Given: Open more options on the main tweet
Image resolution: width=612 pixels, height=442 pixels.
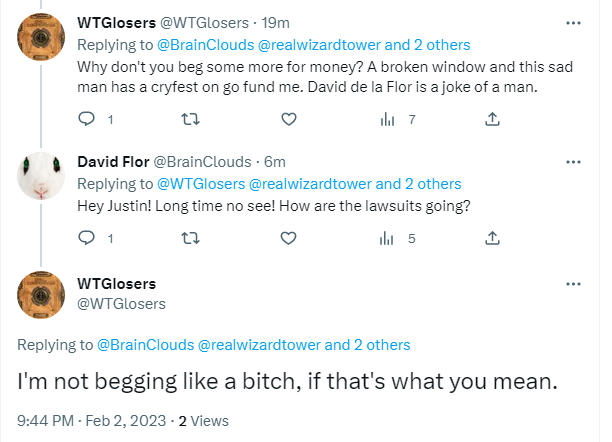Looking at the screenshot, I should (x=573, y=284).
